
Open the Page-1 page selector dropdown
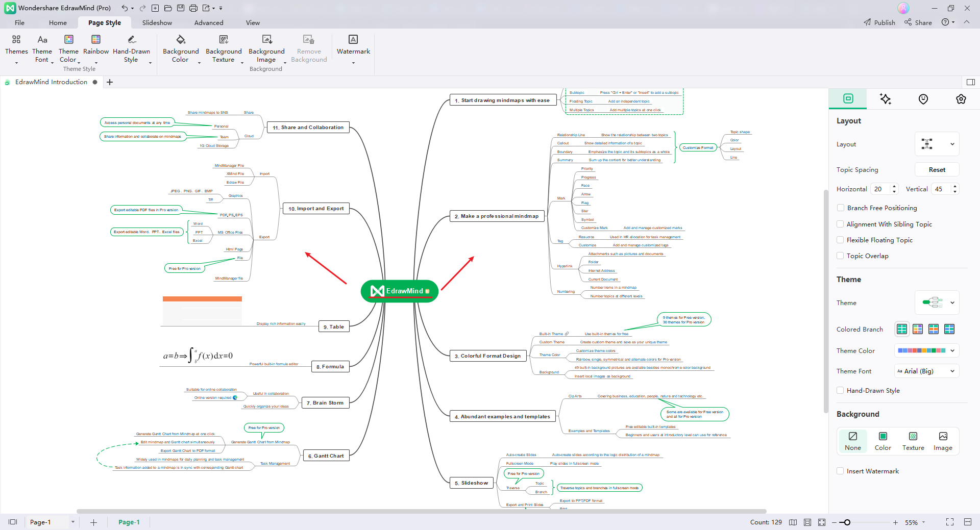click(x=72, y=522)
